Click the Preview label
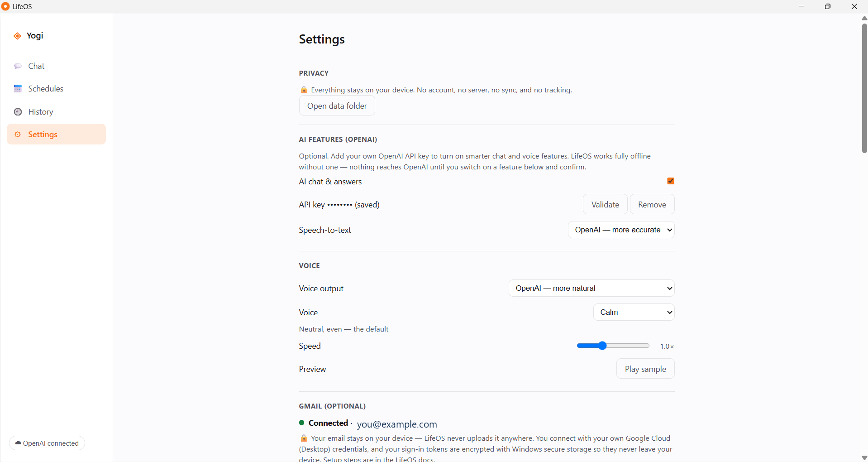This screenshot has width=868, height=462. coord(312,369)
